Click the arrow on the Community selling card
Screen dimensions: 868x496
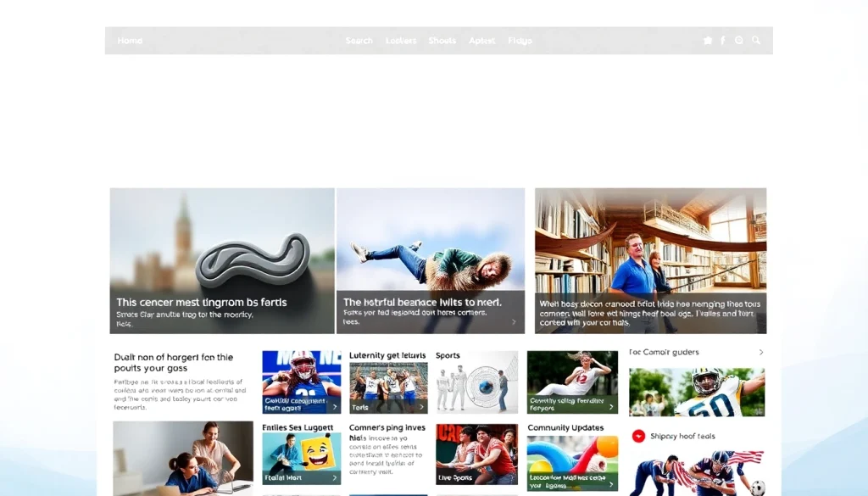click(x=611, y=405)
